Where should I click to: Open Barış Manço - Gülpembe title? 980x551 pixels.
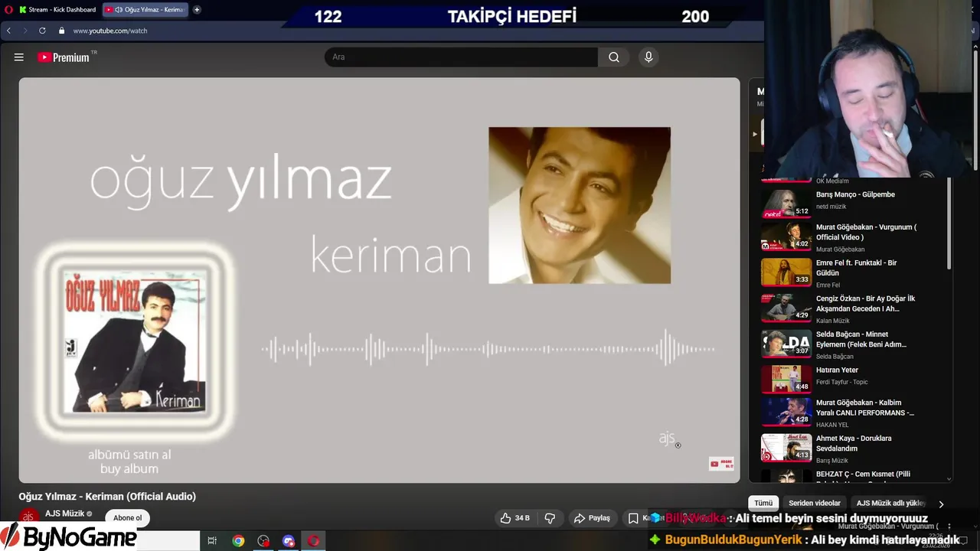click(x=855, y=194)
